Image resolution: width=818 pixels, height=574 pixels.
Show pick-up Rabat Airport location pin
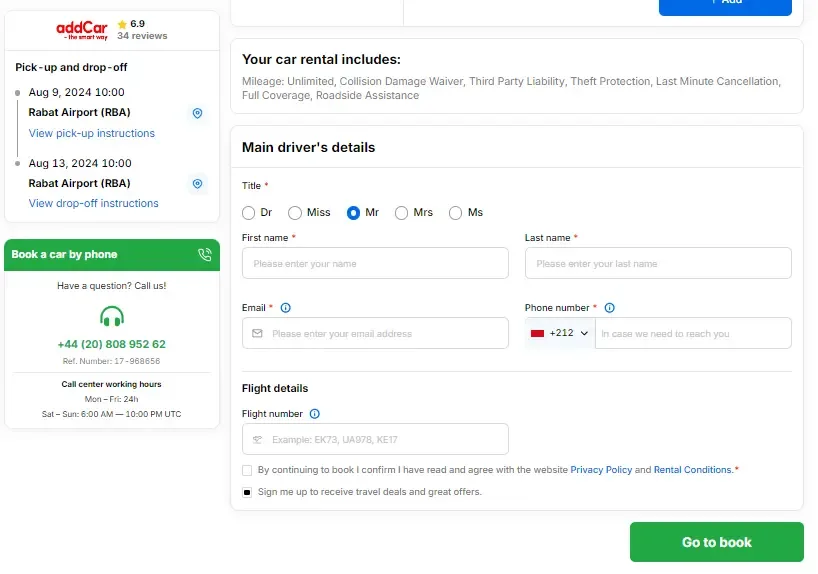[x=197, y=113]
